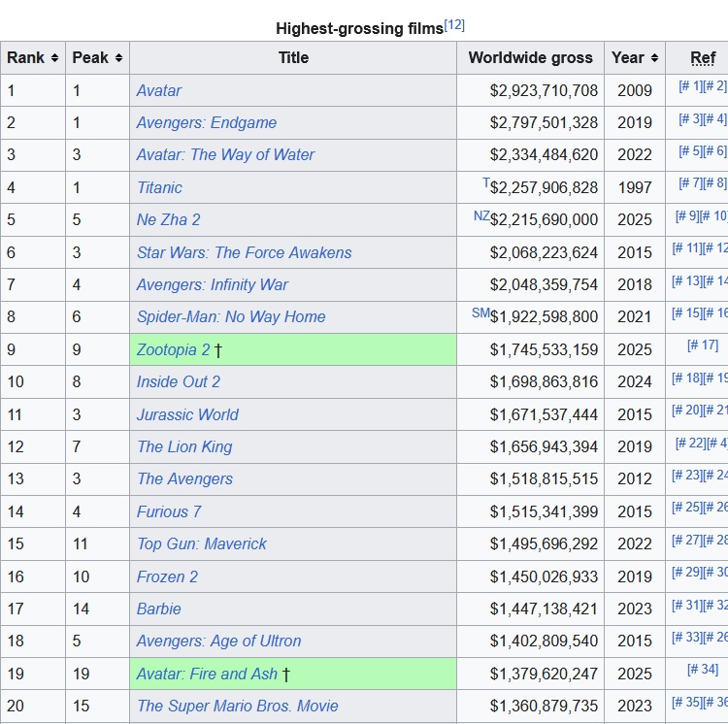The height and width of the screenshot is (724, 728).
Task: Open reference [# 7] in Titanic row
Action: [x=690, y=182]
